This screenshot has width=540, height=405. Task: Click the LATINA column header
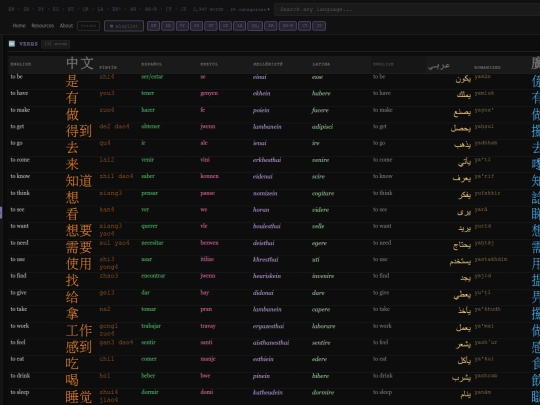click(321, 64)
